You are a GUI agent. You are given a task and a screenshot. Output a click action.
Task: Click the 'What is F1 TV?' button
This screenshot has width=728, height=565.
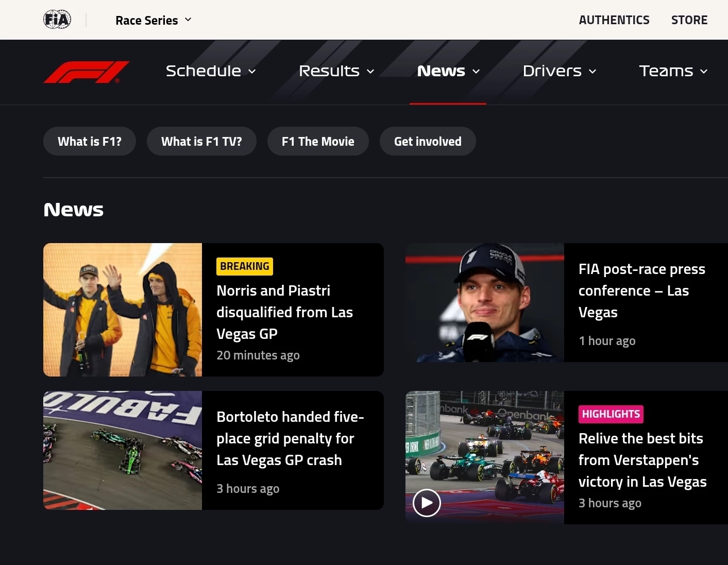(201, 141)
